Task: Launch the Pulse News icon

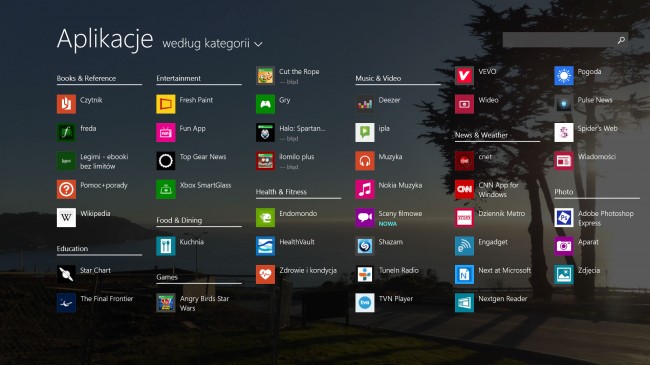Action: tap(564, 104)
